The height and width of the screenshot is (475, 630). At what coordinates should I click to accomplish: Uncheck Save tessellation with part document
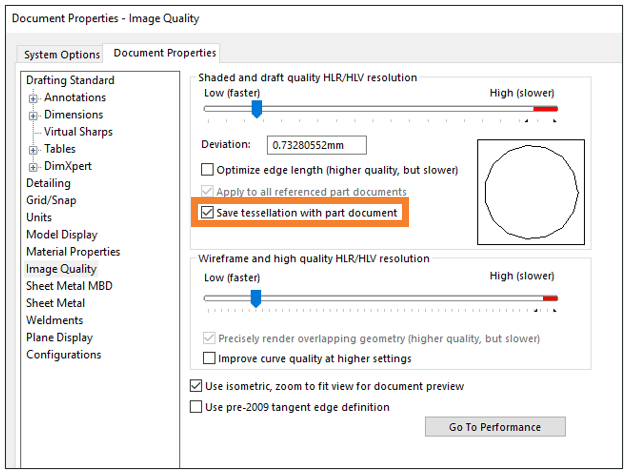207,212
